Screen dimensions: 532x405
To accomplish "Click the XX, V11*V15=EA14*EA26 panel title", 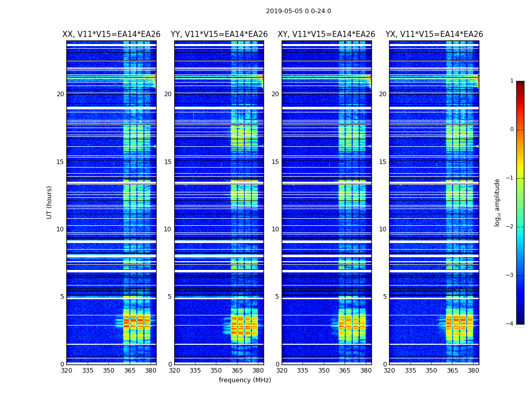I will coord(111,34).
